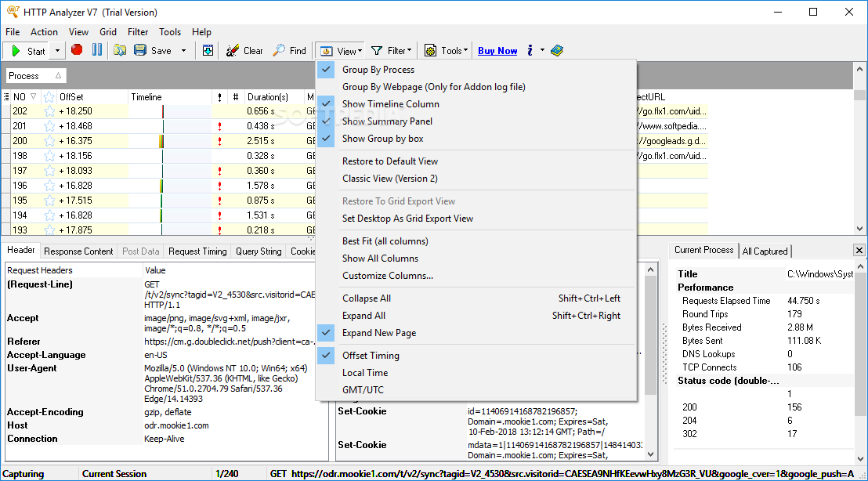Expand the Filter dropdown arrow

pos(410,50)
